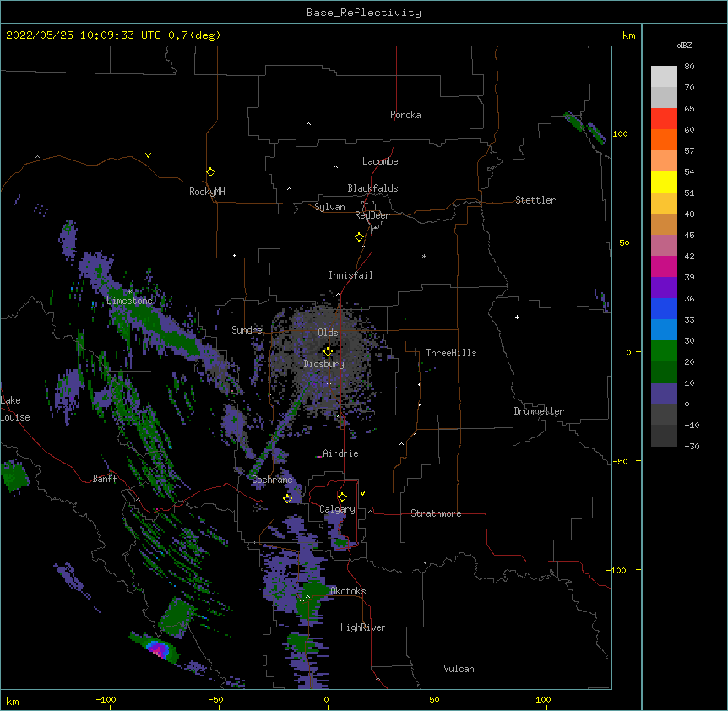
Task: Click the slate violet 0-10 dBZ swatch
Action: tap(664, 393)
